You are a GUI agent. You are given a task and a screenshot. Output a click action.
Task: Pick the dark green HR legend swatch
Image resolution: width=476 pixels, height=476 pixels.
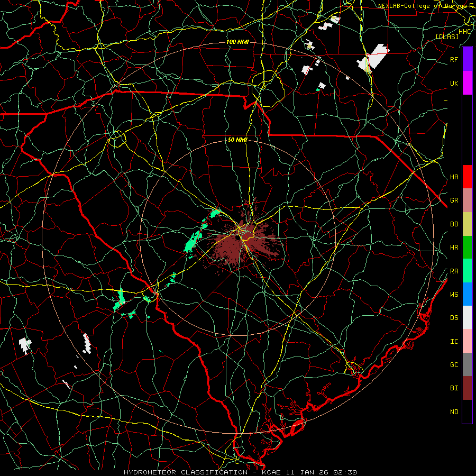tap(467, 248)
